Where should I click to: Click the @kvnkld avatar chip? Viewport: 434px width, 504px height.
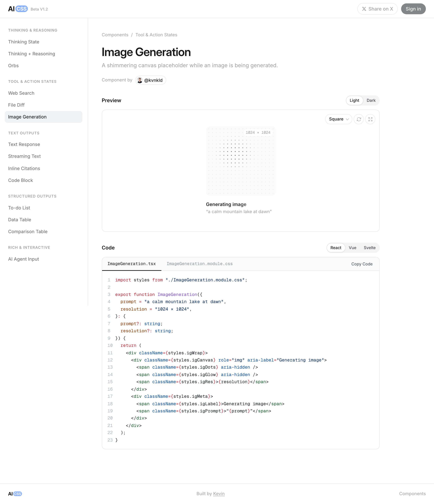pos(151,80)
